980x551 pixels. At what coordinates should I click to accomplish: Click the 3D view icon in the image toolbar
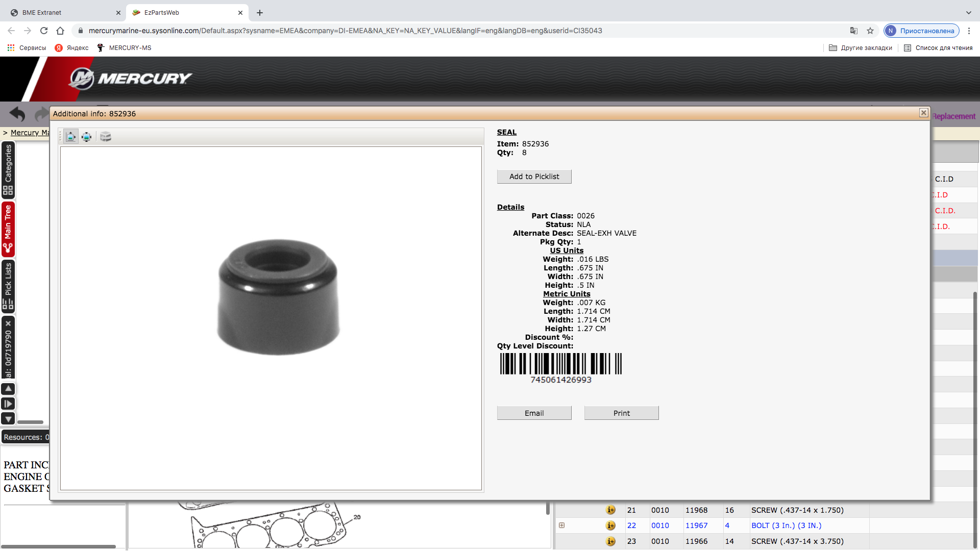coord(106,137)
